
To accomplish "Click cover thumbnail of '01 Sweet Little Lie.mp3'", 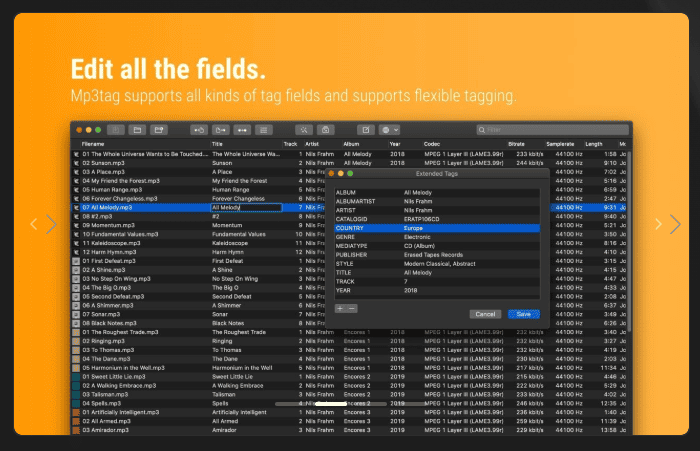I will click(x=76, y=377).
